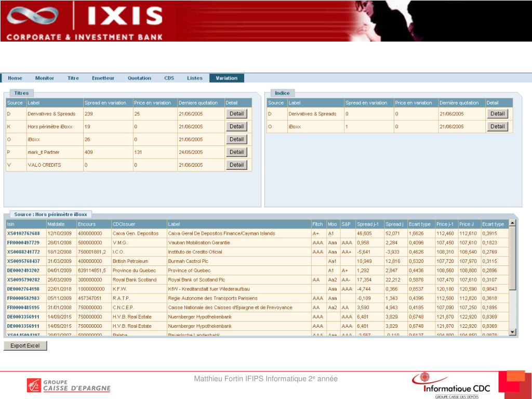Open the Home menu item
Image resolution: width=532 pixels, height=399 pixels.
[15, 78]
